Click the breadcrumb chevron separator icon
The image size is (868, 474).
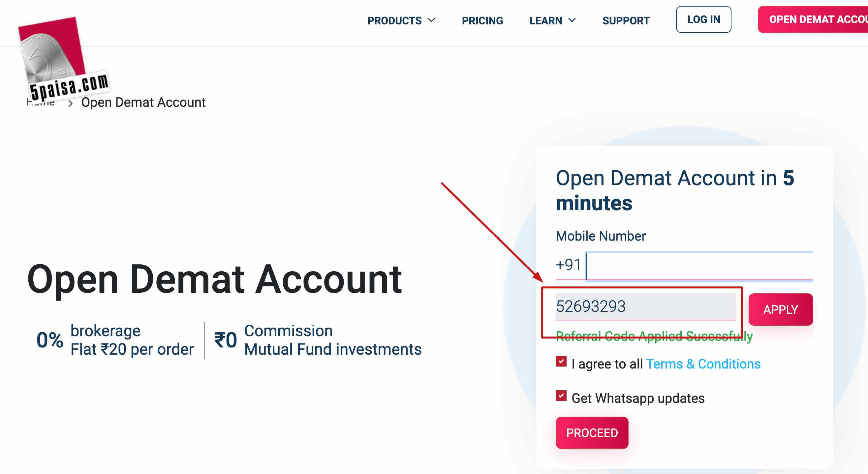coord(71,103)
